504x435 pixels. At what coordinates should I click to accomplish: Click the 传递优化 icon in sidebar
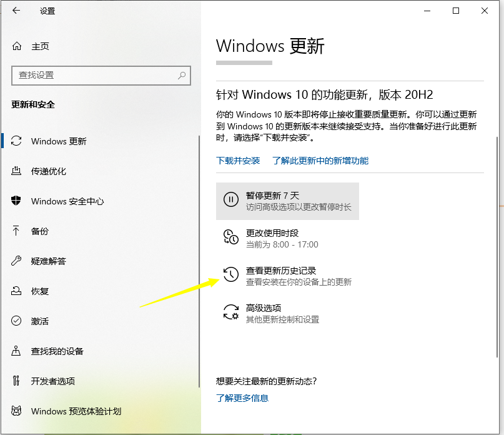coord(17,171)
